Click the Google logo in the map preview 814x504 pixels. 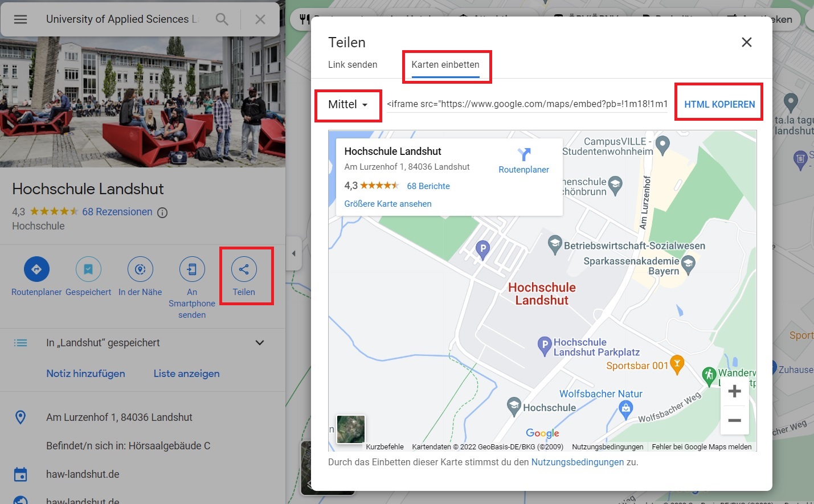(542, 433)
